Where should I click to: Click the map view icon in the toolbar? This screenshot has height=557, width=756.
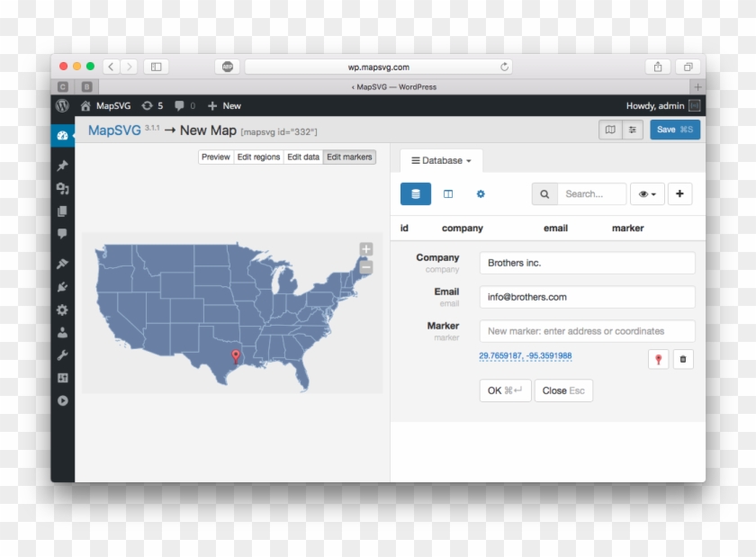point(611,130)
